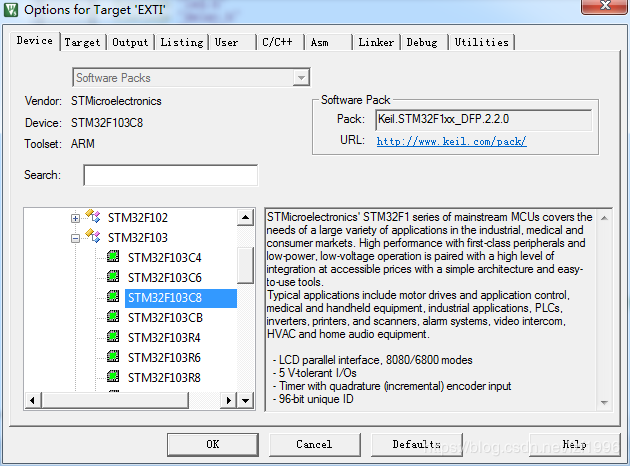The image size is (630, 466).
Task: Click description panel scroll up arrow
Action: pos(604,218)
